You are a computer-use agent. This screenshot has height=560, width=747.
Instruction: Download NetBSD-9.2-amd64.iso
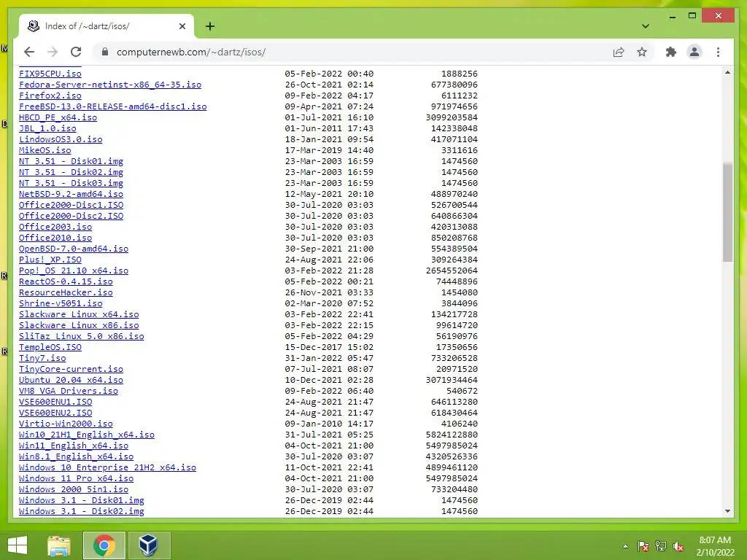coord(71,194)
